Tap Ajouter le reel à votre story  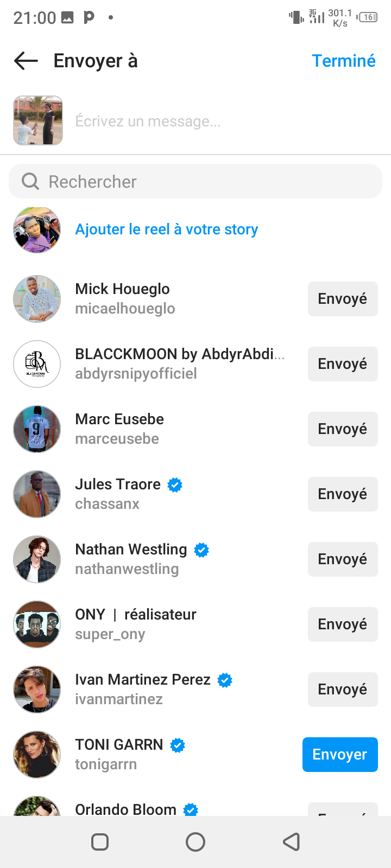(x=166, y=229)
